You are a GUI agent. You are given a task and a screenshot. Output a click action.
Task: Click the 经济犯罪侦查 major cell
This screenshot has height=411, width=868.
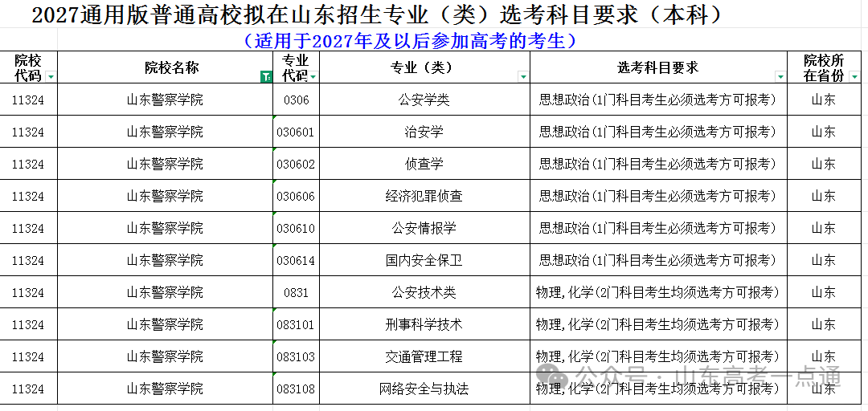[424, 196]
